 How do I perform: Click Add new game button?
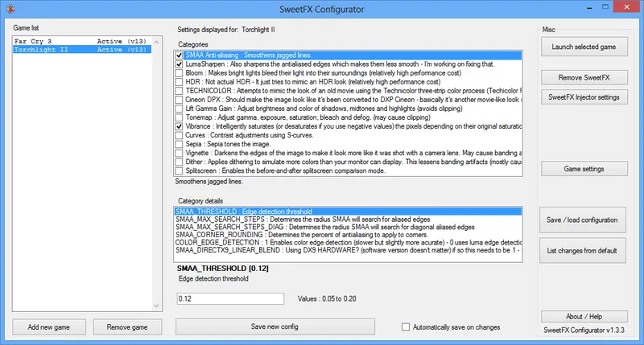coord(49,327)
